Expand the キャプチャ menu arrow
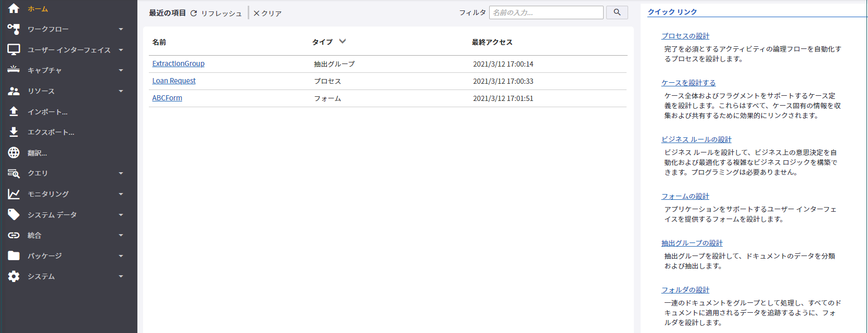This screenshot has width=868, height=333. point(121,70)
